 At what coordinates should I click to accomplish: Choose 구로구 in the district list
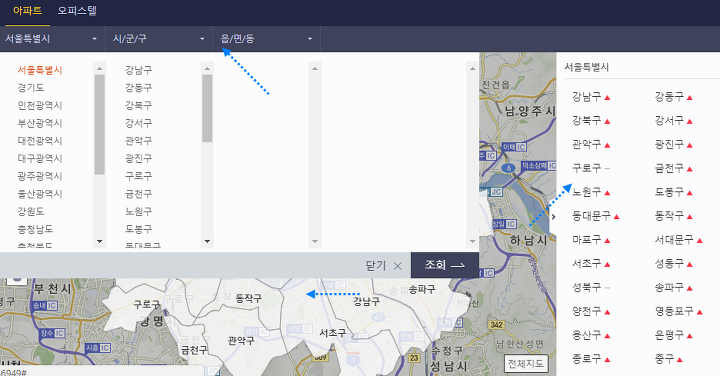pyautogui.click(x=138, y=176)
